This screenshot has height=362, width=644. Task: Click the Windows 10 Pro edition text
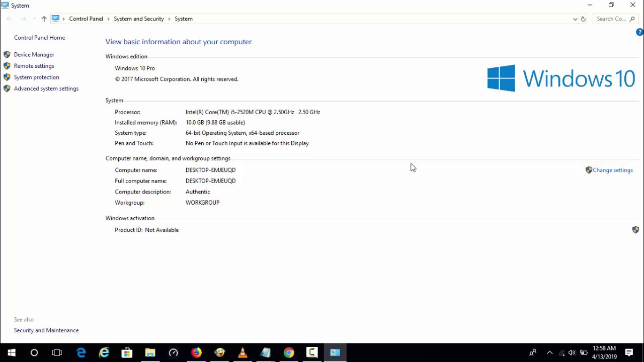coord(135,68)
